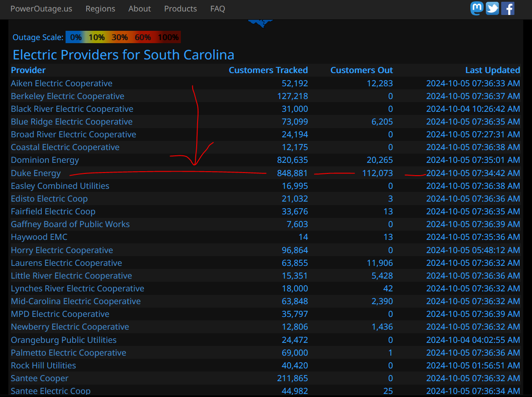Viewport: 532px width, 397px height.
Task: Open Dominion Energy provider link
Action: coord(45,160)
